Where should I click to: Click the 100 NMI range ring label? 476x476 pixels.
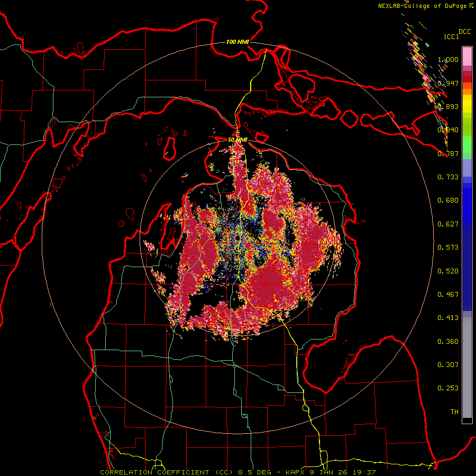click(237, 42)
